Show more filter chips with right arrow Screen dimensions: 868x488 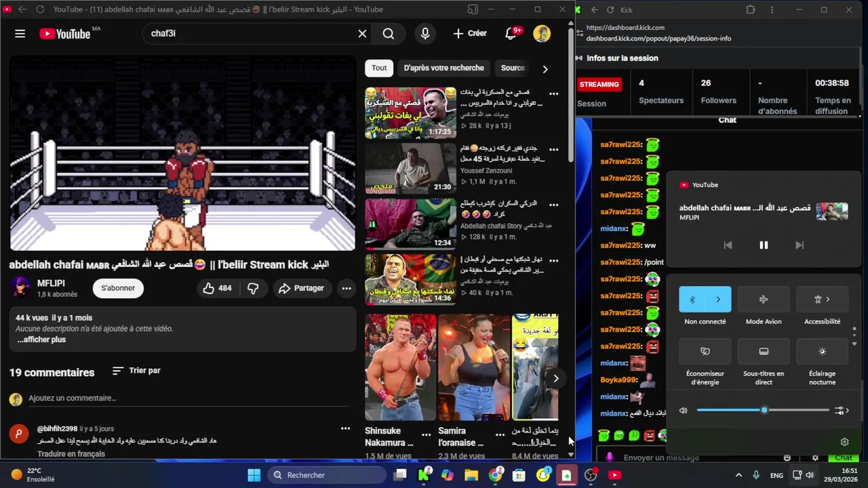tap(545, 68)
